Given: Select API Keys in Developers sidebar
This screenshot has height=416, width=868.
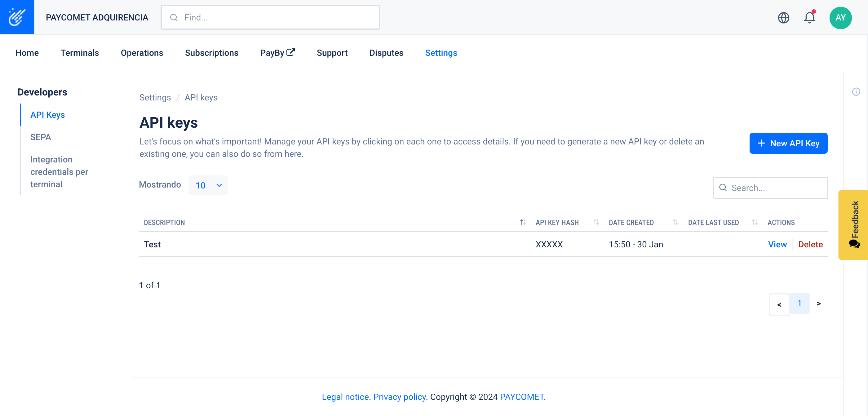Looking at the screenshot, I should 47,115.
